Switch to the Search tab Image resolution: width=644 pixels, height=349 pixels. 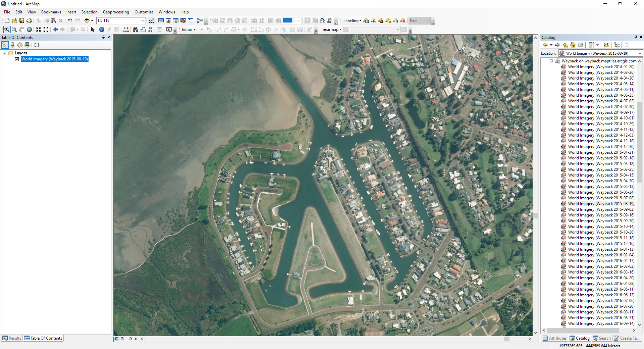coord(602,338)
